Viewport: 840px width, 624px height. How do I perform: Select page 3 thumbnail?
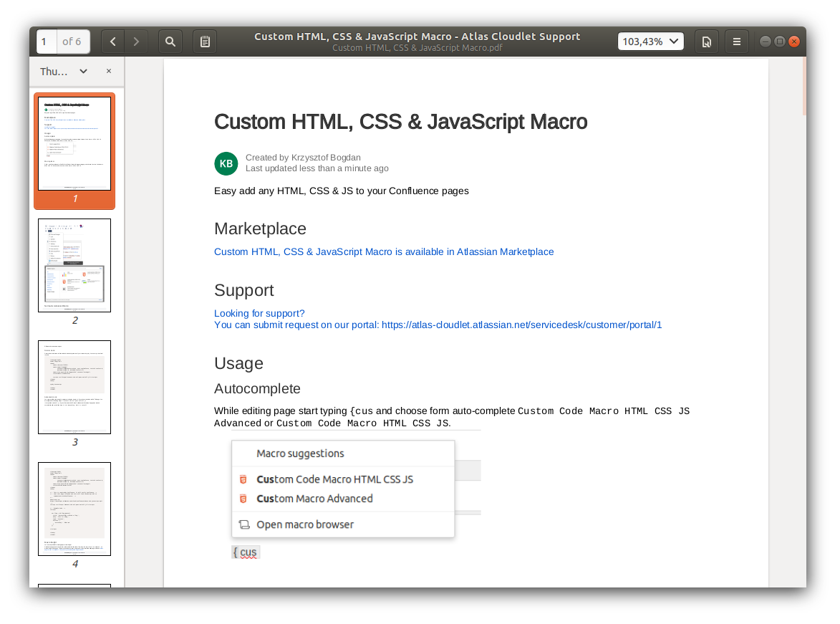pos(74,387)
